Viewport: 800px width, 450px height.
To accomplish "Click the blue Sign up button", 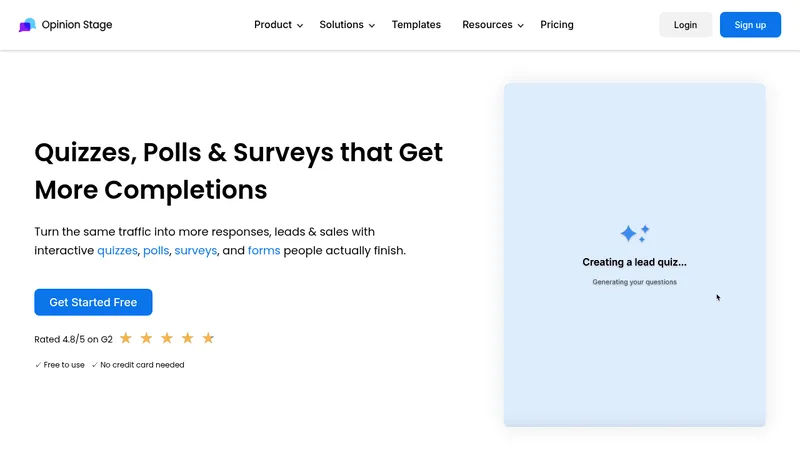I will (750, 24).
